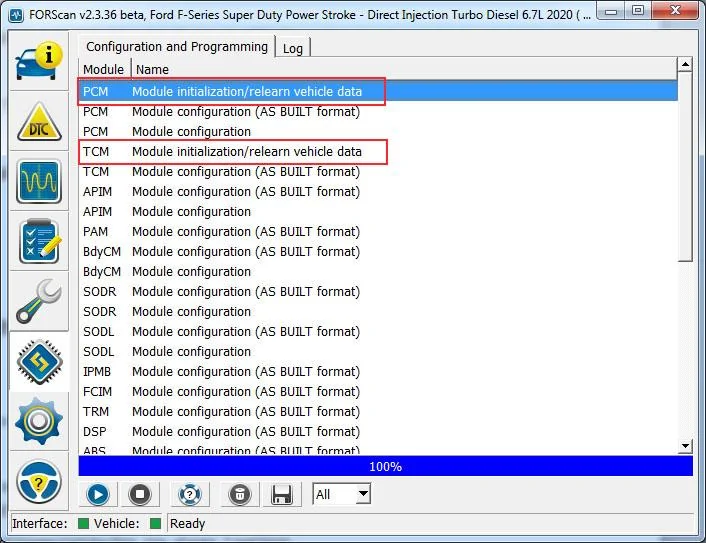This screenshot has height=543, width=706.
Task: Close the FORScan window
Action: pos(674,11)
